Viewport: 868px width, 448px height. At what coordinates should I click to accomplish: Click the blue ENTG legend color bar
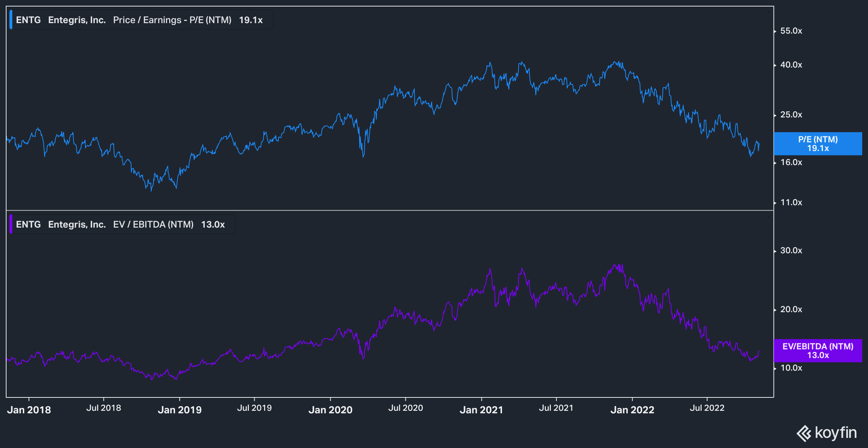[12, 20]
